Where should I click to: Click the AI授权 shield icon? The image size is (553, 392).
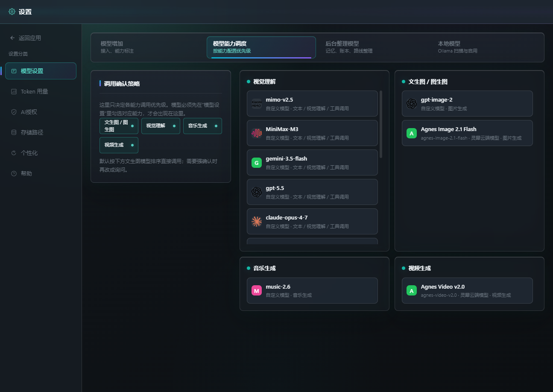click(14, 112)
